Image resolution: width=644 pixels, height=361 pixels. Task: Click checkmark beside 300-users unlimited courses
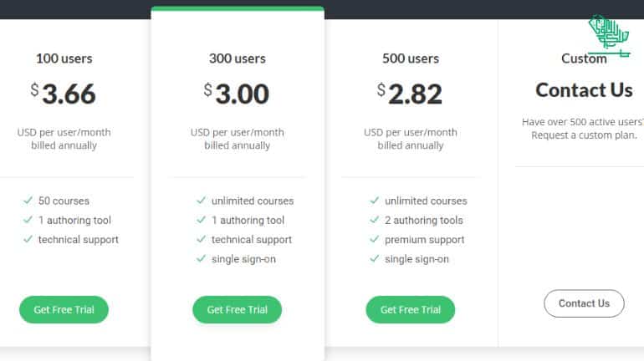[201, 201]
